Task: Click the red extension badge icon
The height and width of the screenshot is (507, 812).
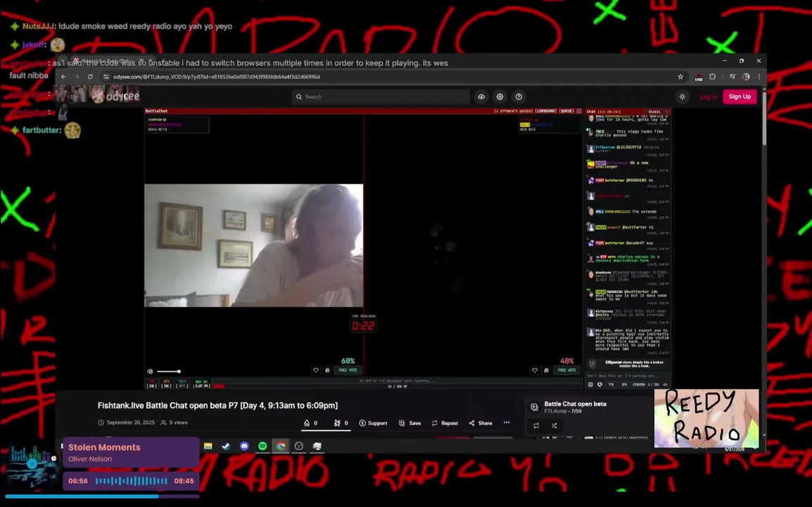Action: (x=699, y=77)
